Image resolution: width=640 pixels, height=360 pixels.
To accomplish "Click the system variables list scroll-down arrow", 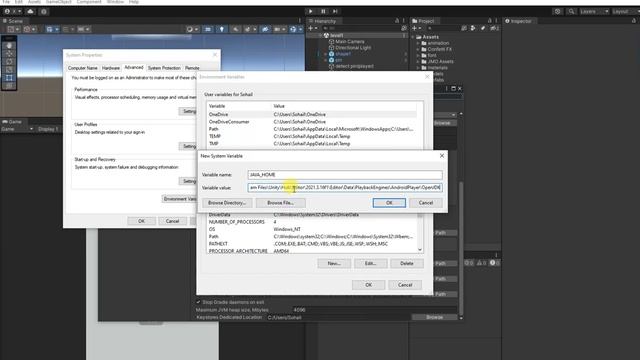I will 420,249.
